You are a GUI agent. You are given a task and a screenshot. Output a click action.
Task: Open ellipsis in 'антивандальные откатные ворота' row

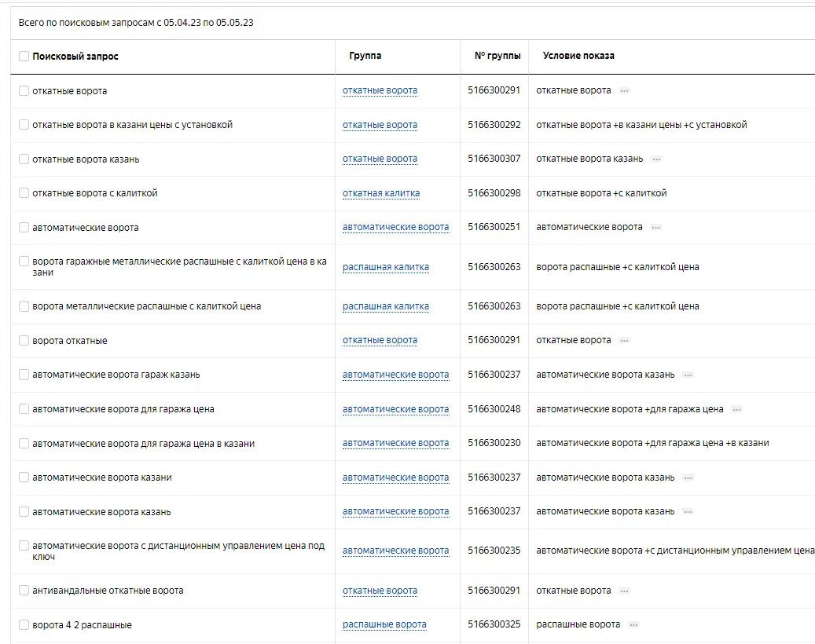click(x=624, y=591)
